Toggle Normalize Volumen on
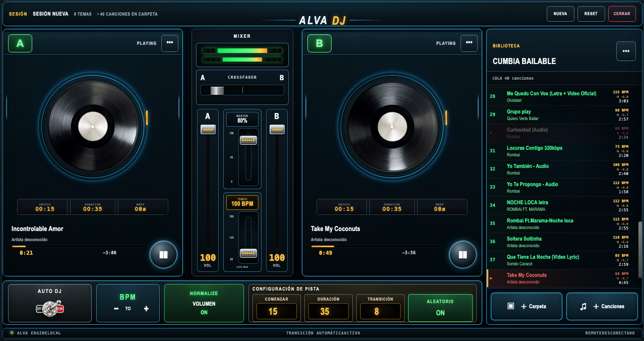This screenshot has height=341, width=644. [x=204, y=303]
